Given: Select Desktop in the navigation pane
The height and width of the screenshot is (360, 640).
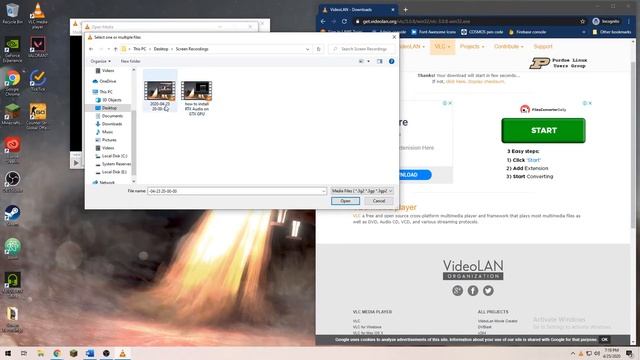Looking at the screenshot, I should coord(109,108).
